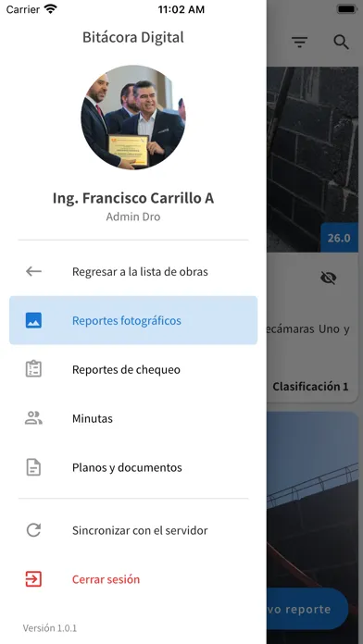
Task: Open Planos y documentos
Action: [133, 467]
